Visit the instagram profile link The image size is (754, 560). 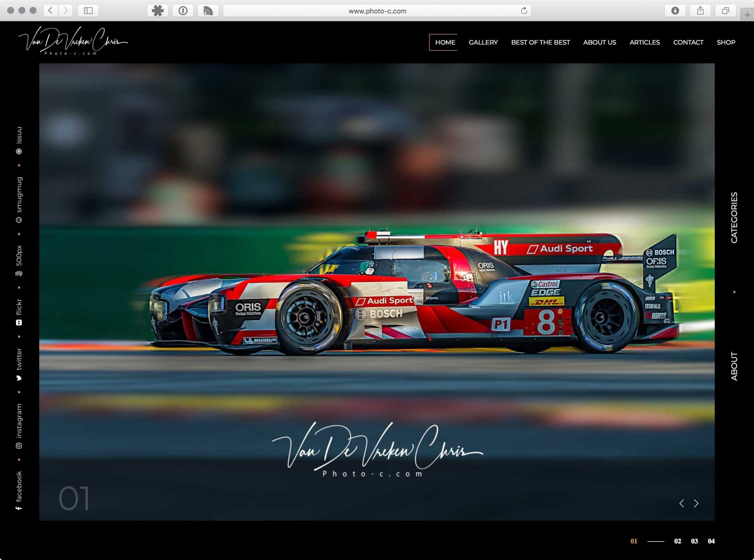19,426
